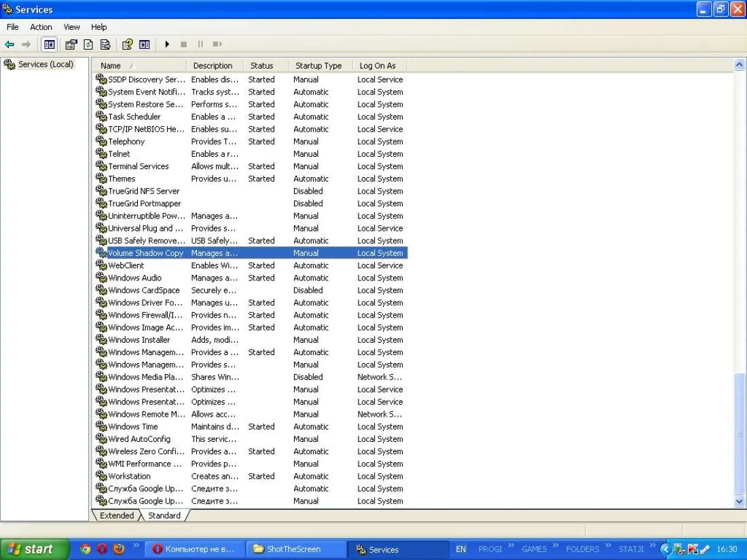This screenshot has width=747, height=560.
Task: Click the Windows Remote Management service icon
Action: click(101, 414)
